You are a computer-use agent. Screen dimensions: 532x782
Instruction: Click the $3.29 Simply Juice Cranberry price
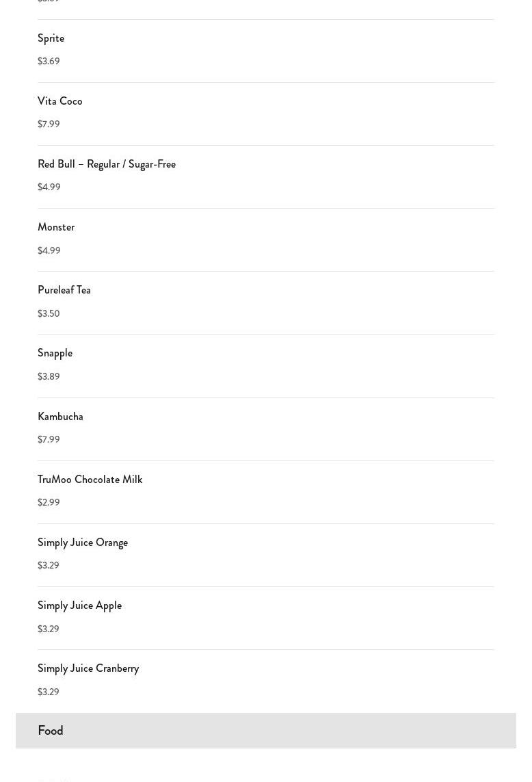click(x=49, y=692)
